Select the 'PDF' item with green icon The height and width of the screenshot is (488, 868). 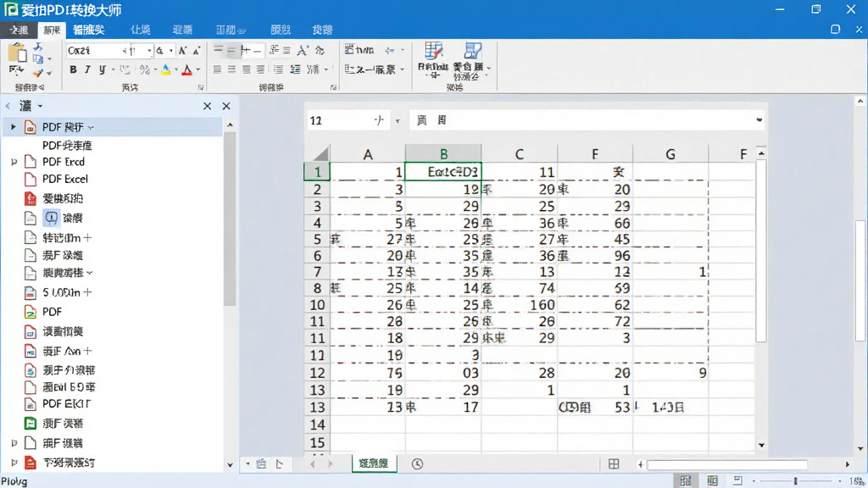pos(52,312)
